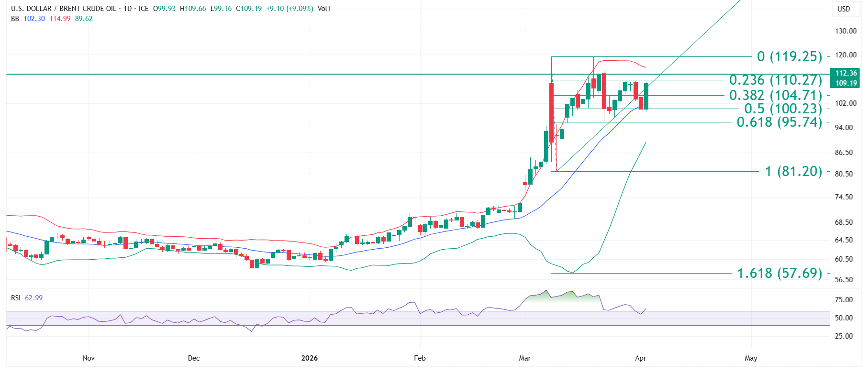This screenshot has width=868, height=374.
Task: Click the Apr label on time axis
Action: tap(640, 358)
